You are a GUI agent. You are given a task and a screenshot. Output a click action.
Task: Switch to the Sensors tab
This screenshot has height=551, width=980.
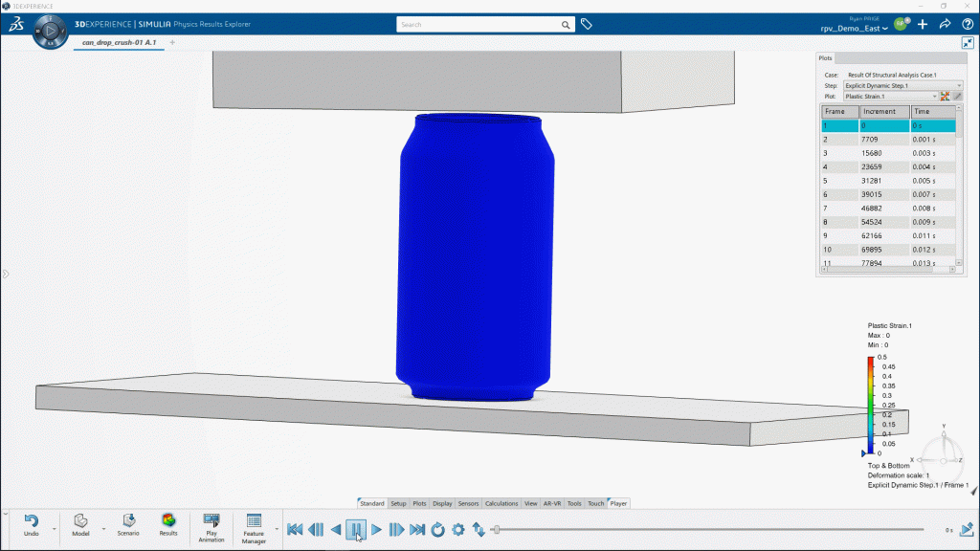pos(468,502)
